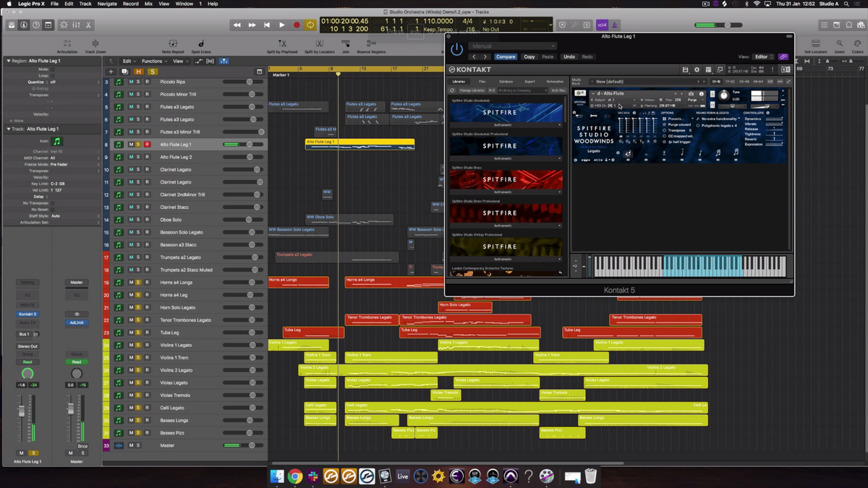Screen dimensions: 868x488
Task: Click the Compare button in plugin header
Action: point(506,56)
